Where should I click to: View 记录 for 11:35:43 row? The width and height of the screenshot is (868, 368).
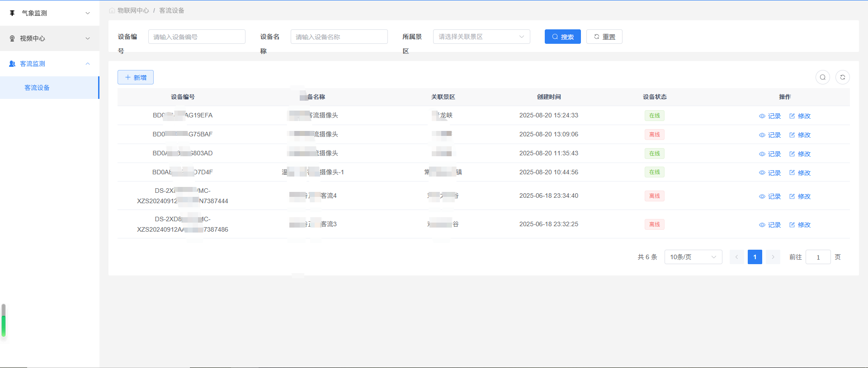pos(770,154)
